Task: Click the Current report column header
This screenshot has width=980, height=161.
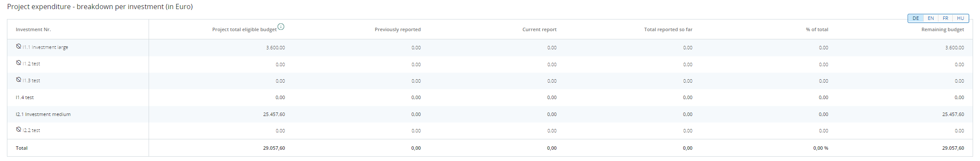Action: pyautogui.click(x=539, y=29)
